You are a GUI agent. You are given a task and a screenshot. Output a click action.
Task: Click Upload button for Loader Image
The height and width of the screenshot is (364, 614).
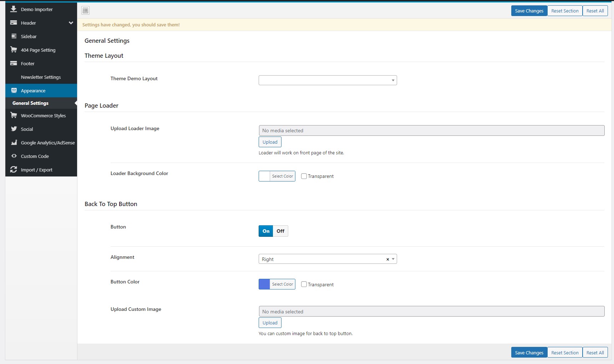270,142
